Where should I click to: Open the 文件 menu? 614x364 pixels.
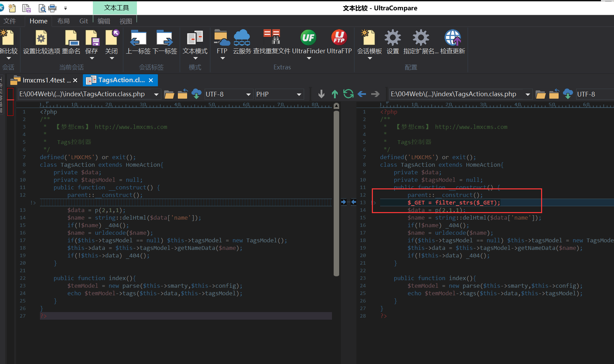(x=10, y=21)
